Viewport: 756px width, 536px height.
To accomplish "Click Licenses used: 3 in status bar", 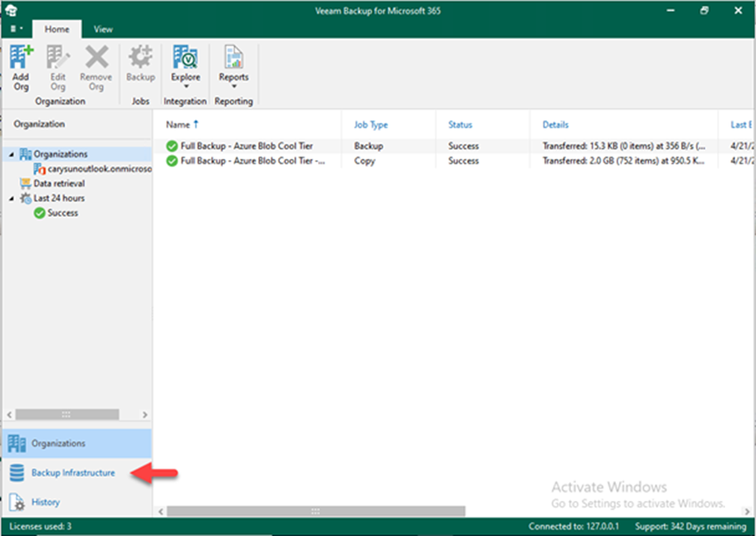I will tap(40, 526).
